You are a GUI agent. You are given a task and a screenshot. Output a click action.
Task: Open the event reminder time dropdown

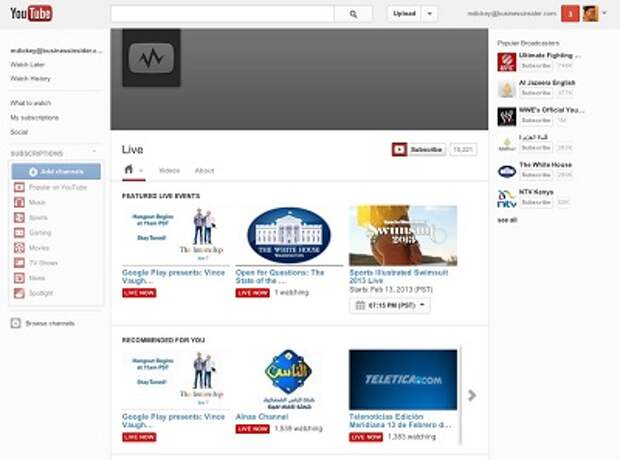389,305
